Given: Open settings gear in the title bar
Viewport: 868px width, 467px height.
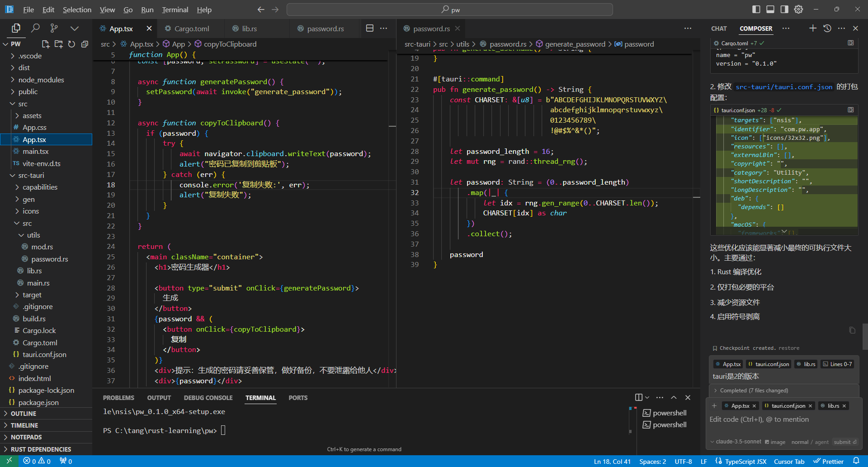Looking at the screenshot, I should tap(799, 10).
